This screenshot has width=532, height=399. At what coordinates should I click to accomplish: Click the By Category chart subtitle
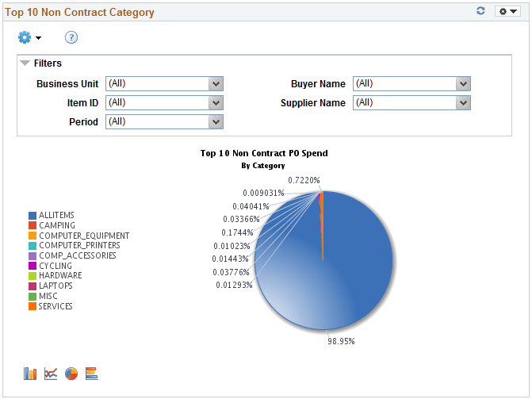[x=263, y=166]
